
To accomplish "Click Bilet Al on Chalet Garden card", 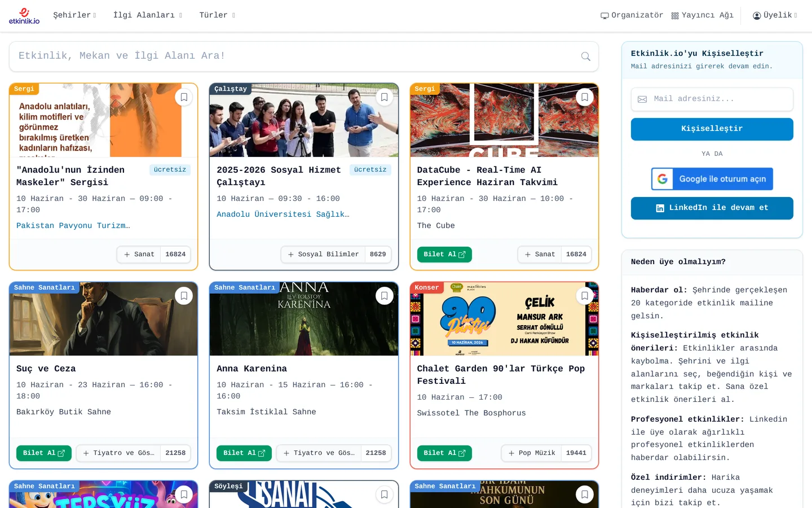I will 444,453.
